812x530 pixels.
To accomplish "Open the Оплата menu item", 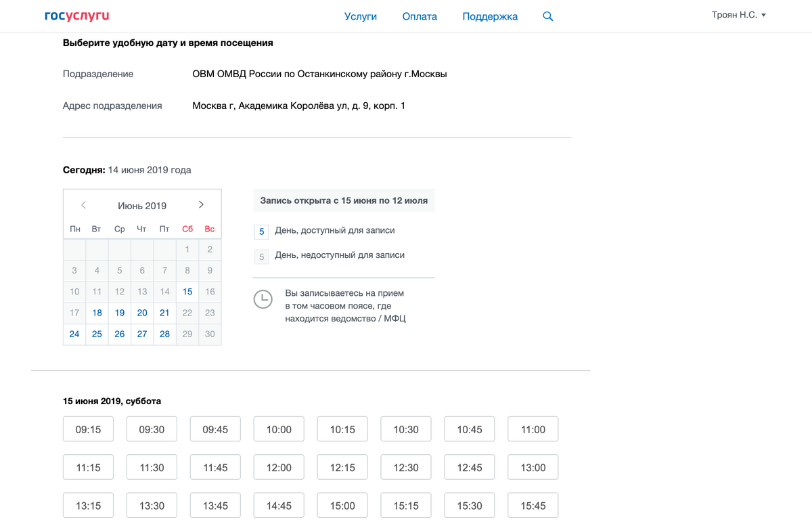I will click(420, 16).
